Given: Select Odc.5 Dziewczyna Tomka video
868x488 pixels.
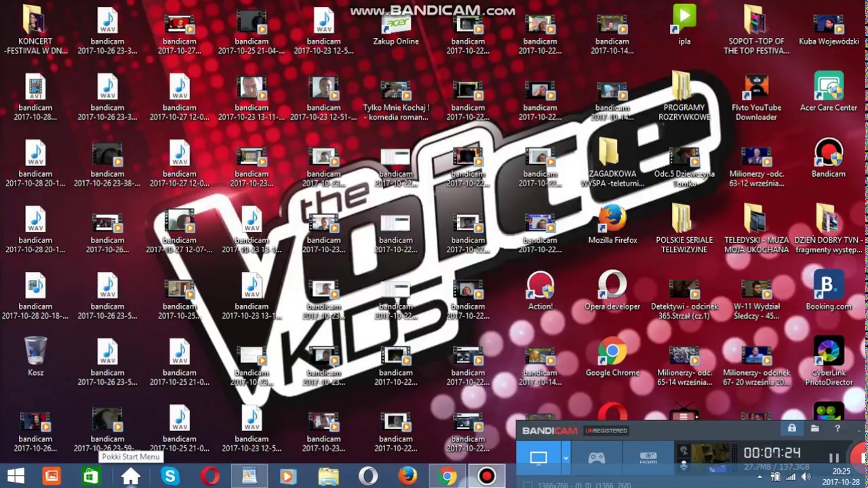Looking at the screenshot, I should pos(684,167).
